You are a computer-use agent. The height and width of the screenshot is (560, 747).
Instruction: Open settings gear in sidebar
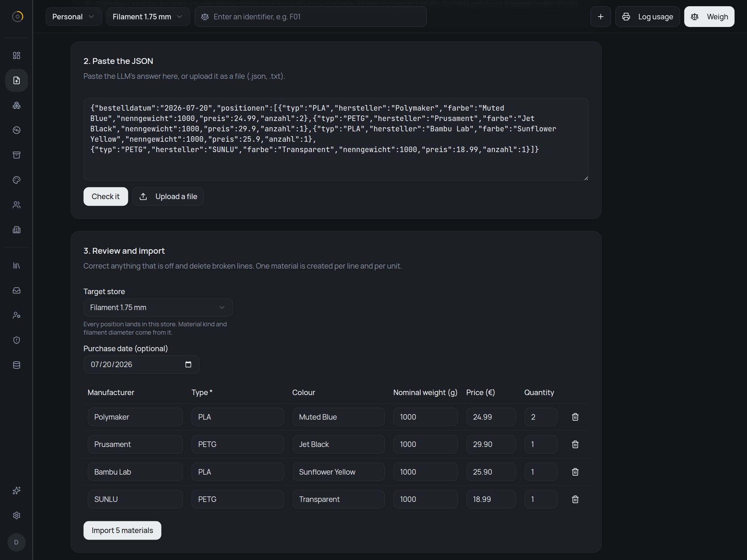click(17, 515)
